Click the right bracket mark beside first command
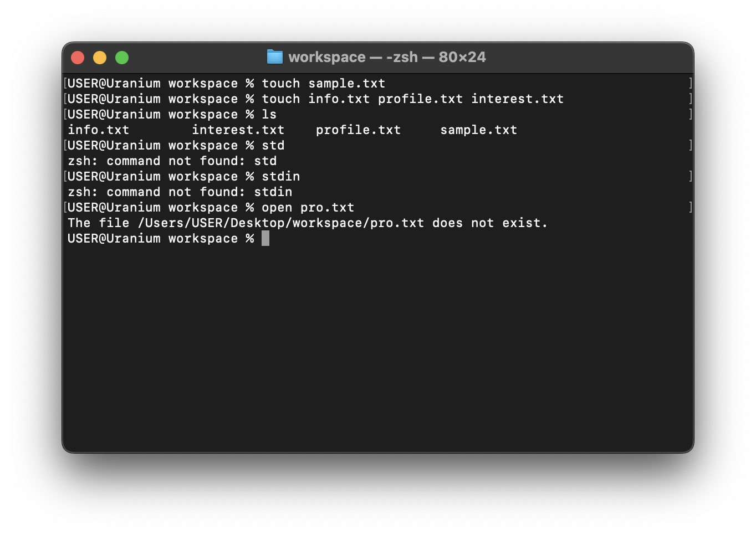Viewport: 756px width, 535px height. [690, 84]
